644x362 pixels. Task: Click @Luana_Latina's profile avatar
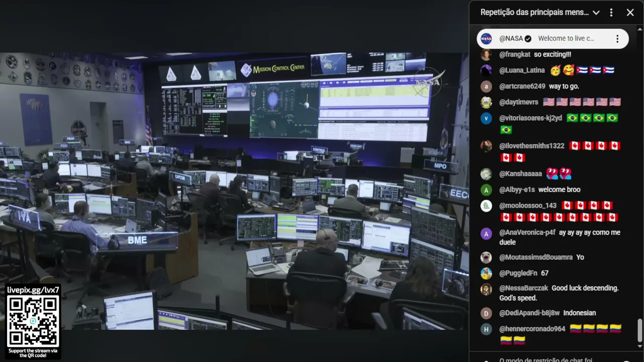pos(486,70)
